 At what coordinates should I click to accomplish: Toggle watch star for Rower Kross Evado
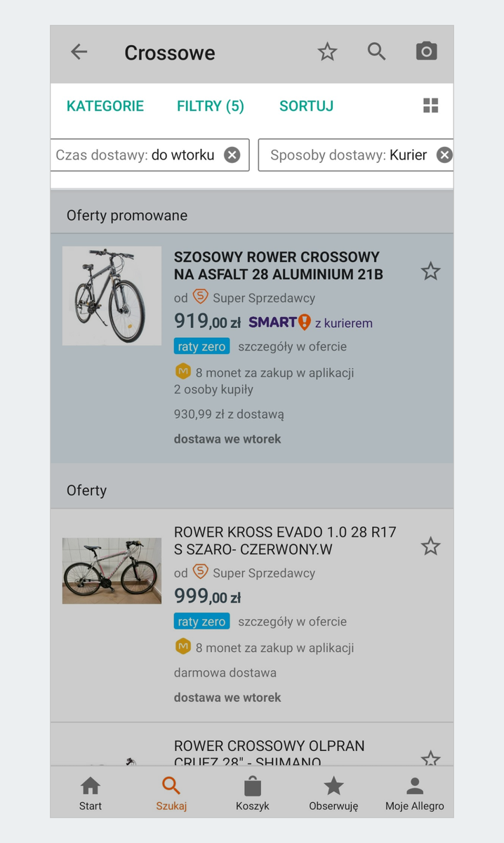[430, 546]
